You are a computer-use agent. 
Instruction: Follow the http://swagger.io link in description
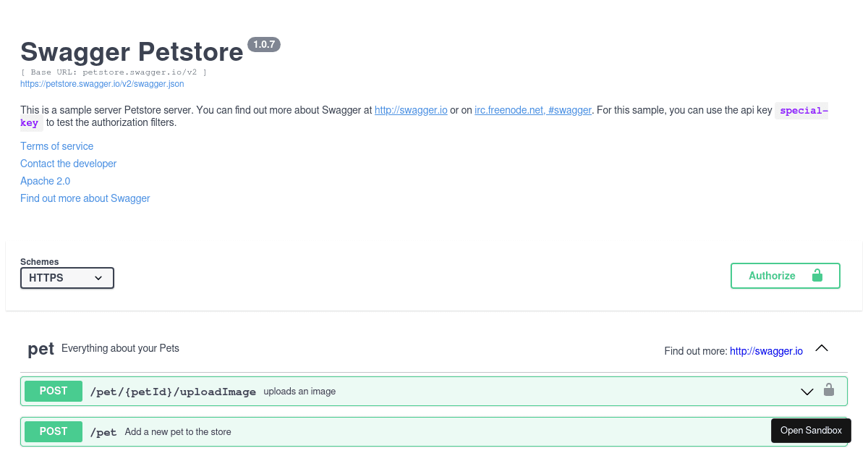(411, 110)
